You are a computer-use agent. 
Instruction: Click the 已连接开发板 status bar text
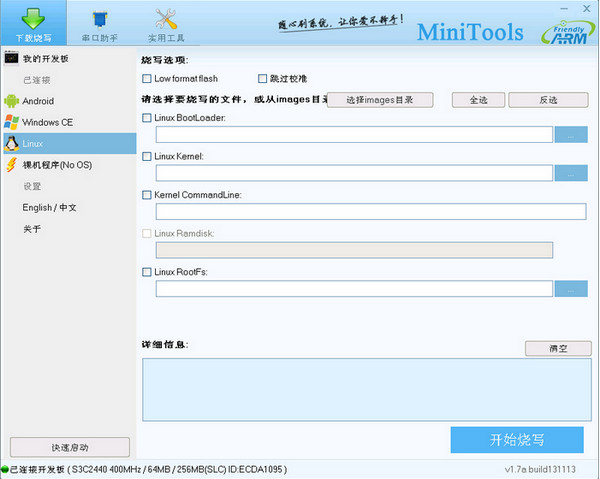click(x=148, y=469)
